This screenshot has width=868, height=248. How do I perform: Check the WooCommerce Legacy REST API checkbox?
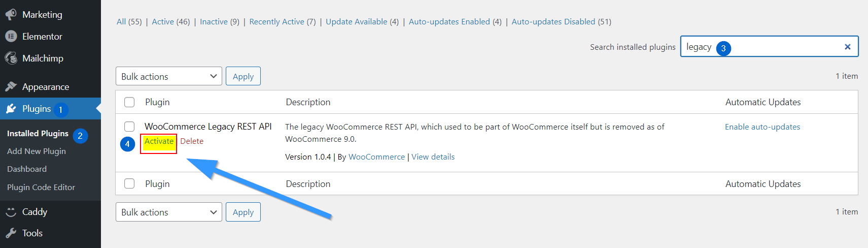point(129,127)
